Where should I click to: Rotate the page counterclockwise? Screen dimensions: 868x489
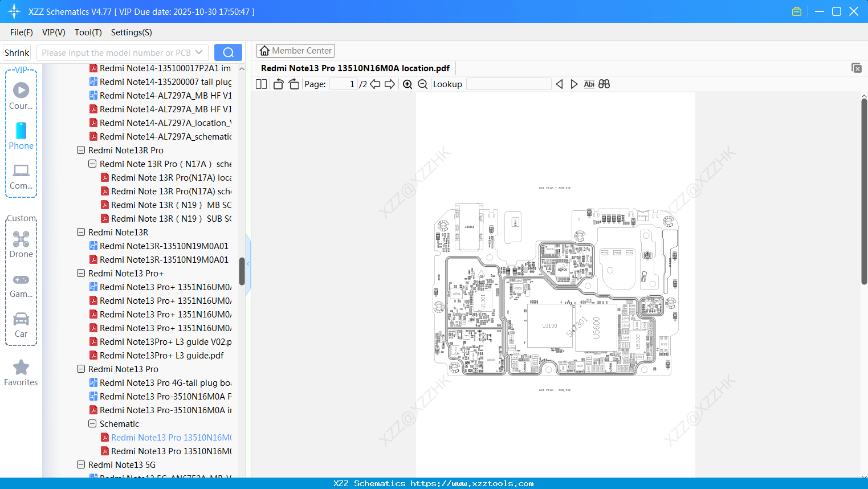pos(278,84)
